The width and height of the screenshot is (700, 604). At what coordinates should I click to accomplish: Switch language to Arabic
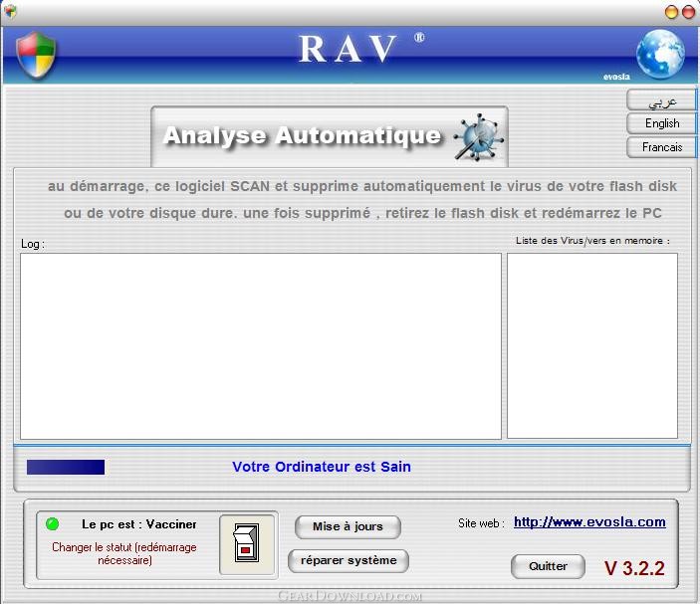pyautogui.click(x=661, y=101)
